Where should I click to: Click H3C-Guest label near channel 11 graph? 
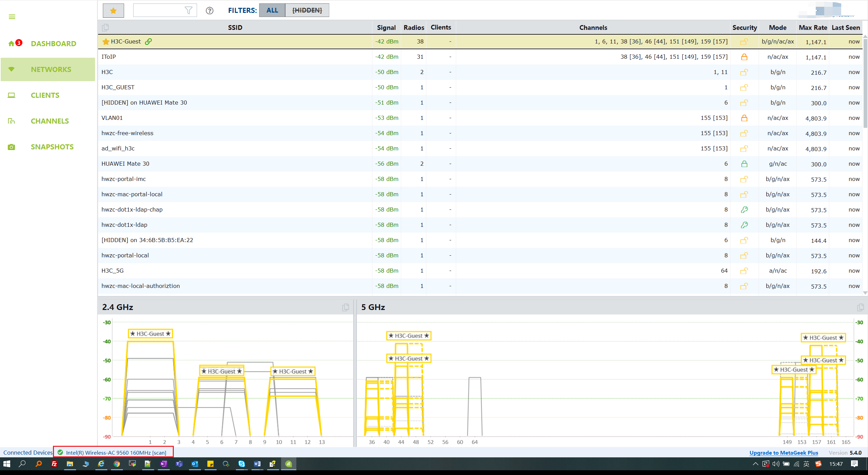point(293,371)
